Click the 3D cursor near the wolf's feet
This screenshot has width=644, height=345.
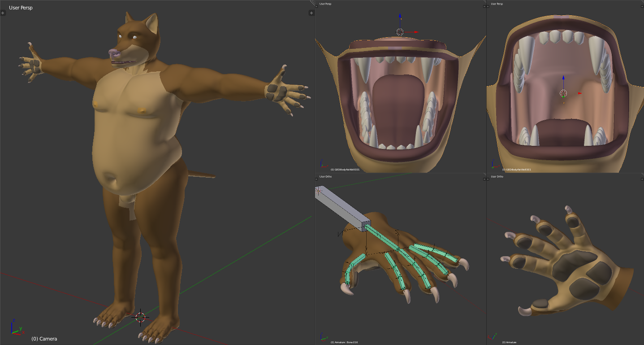click(x=141, y=317)
